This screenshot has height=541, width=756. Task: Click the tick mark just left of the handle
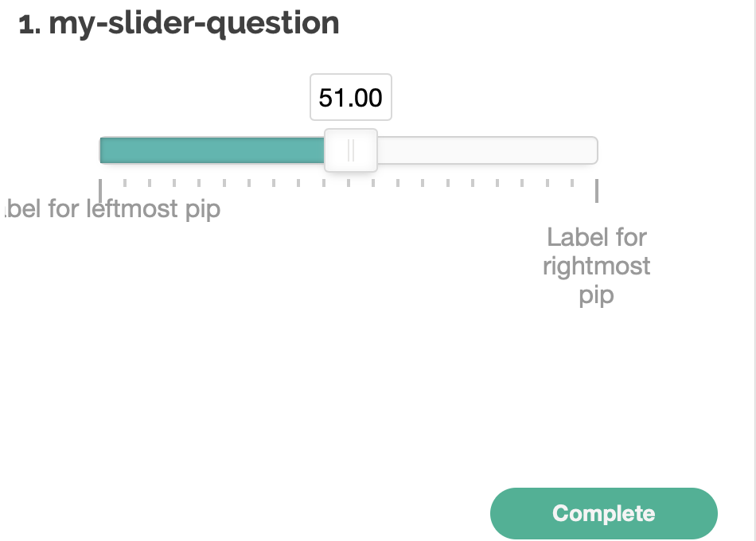click(325, 183)
